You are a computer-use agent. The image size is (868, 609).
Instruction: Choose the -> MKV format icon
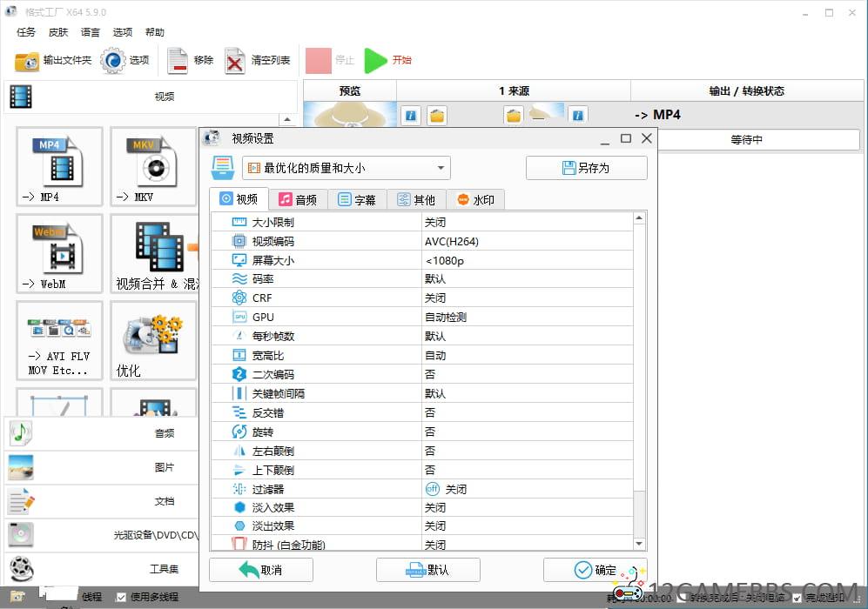(x=152, y=165)
